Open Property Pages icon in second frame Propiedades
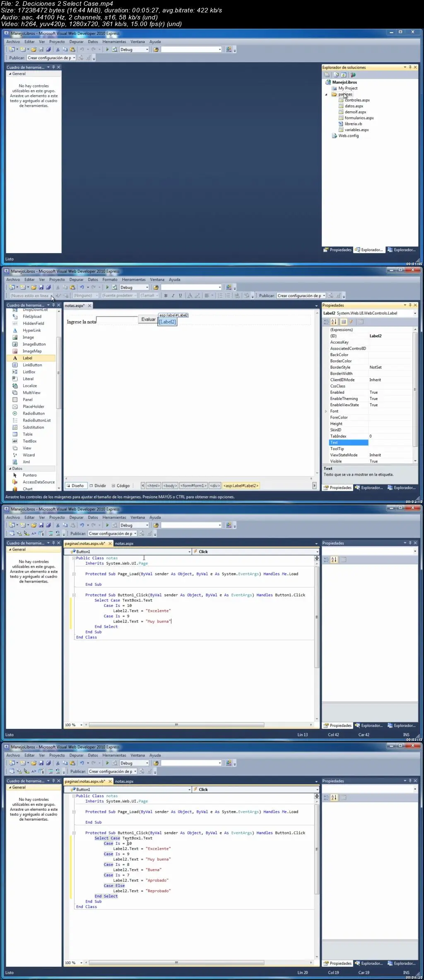Image resolution: width=424 pixels, height=980 pixels. click(360, 321)
